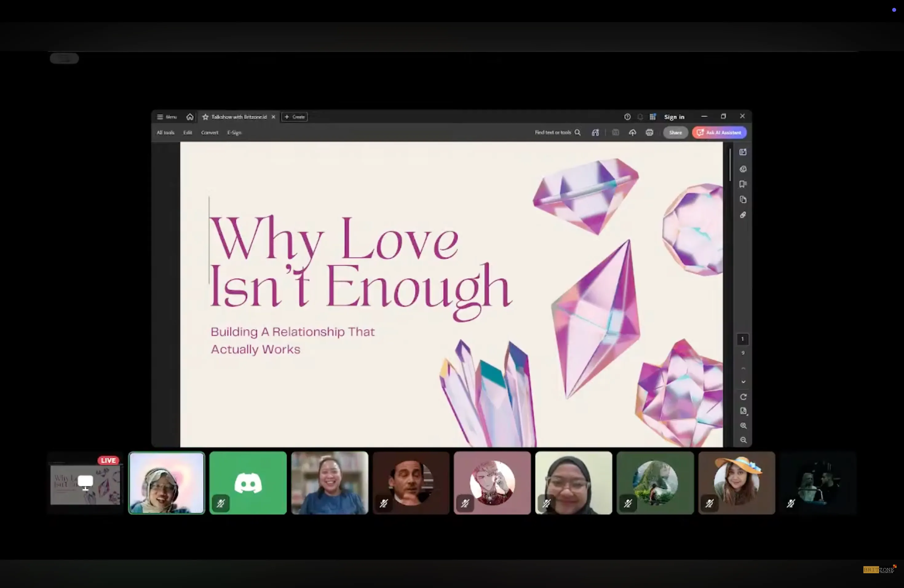Screen dimensions: 904x588
Task: Open the attachments paperclip icon
Action: tap(743, 215)
